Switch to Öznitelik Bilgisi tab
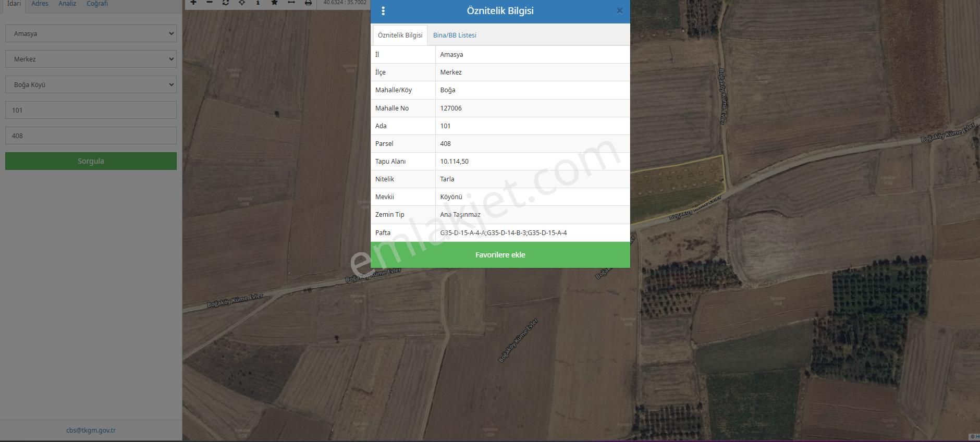 [x=400, y=35]
